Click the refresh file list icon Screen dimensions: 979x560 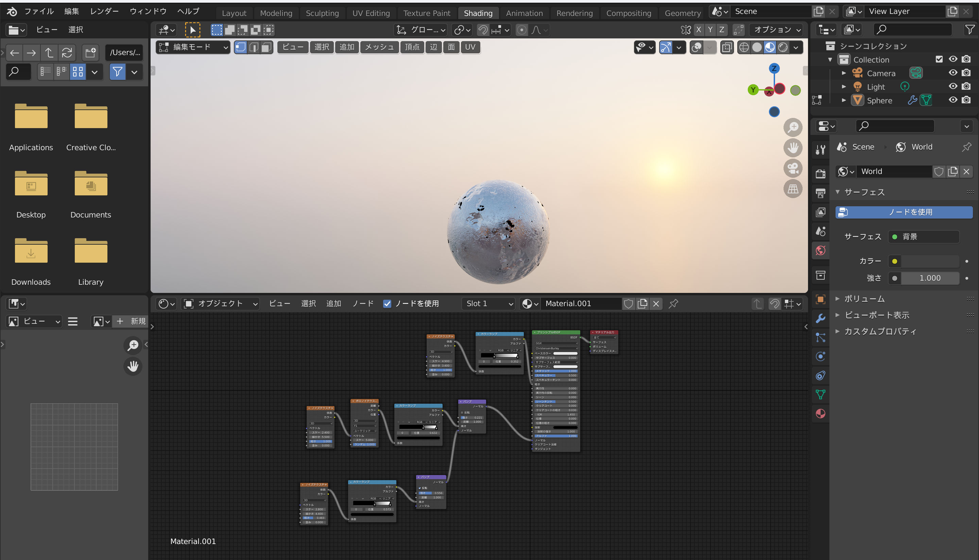pyautogui.click(x=67, y=52)
